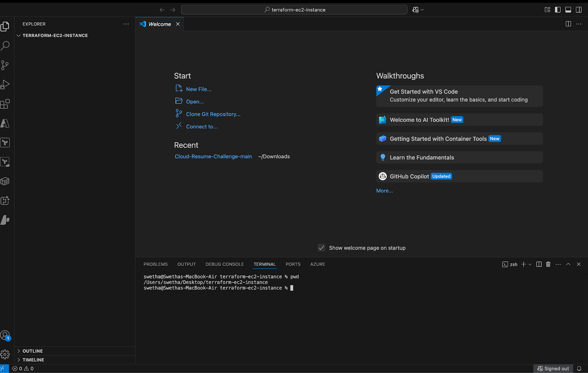This screenshot has width=588, height=373.
Task: Open errors and warnings status item
Action: click(x=23, y=369)
